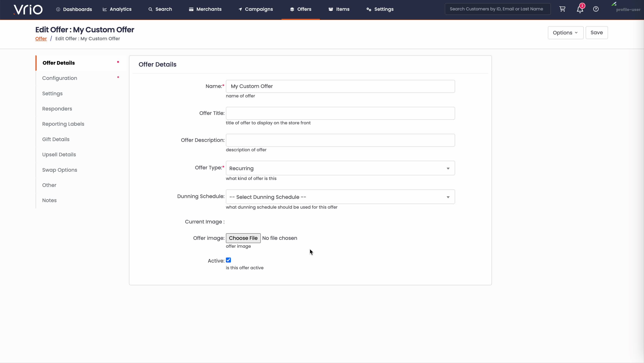644x363 pixels.
Task: Click the customer search field
Action: 497,9
